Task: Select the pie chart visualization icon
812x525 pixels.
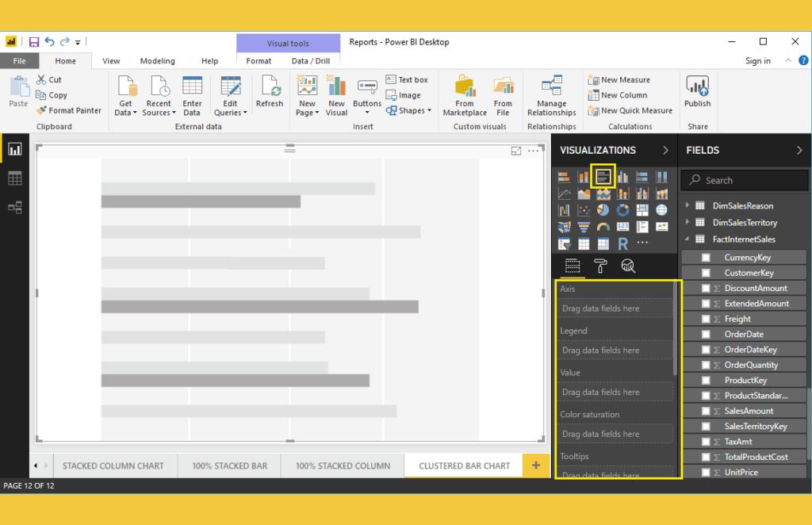Action: 603,210
